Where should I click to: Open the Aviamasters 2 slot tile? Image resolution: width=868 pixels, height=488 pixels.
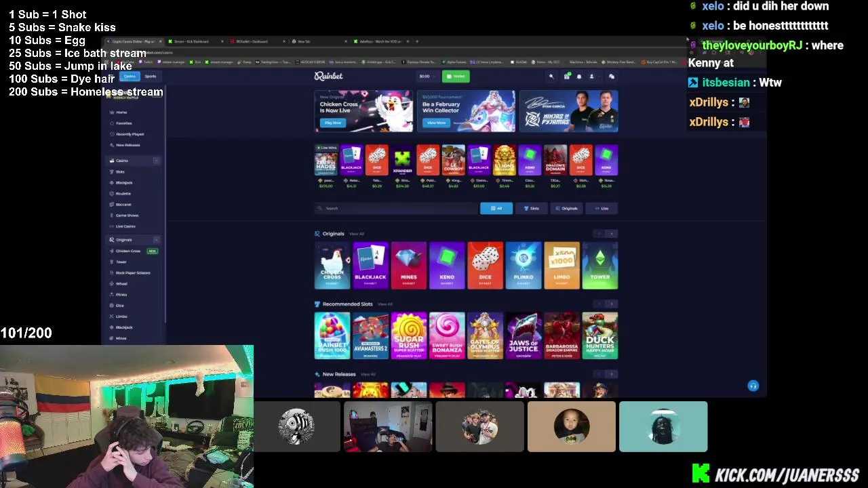(370, 335)
